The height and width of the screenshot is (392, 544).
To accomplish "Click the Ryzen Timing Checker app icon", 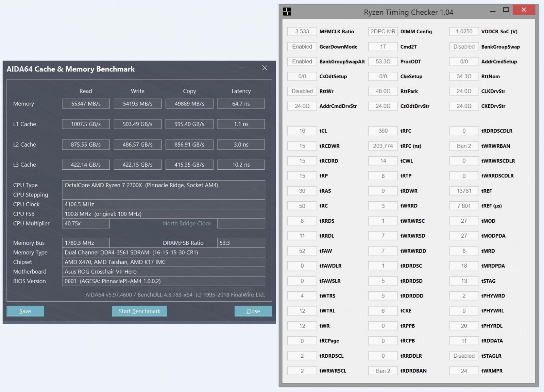I will tap(287, 12).
